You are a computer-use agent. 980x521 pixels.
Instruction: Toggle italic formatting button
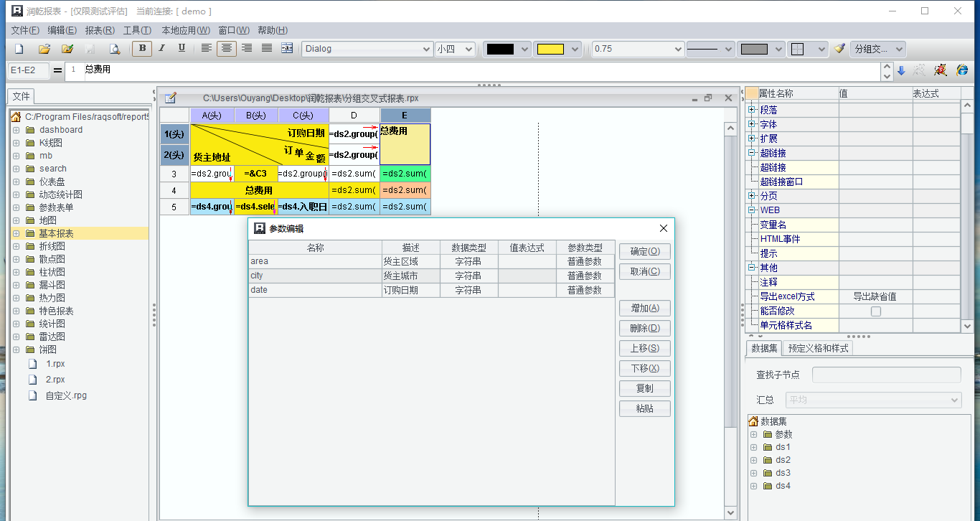(161, 48)
